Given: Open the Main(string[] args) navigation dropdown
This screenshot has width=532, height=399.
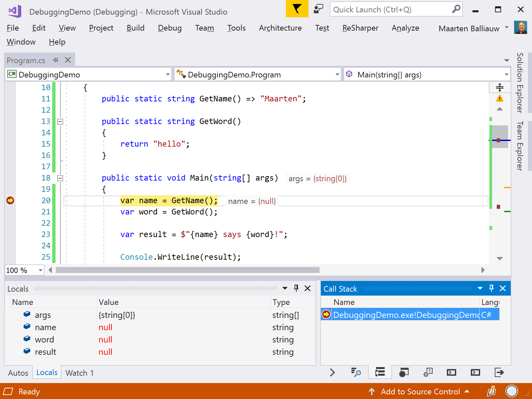Looking at the screenshot, I should pos(506,74).
